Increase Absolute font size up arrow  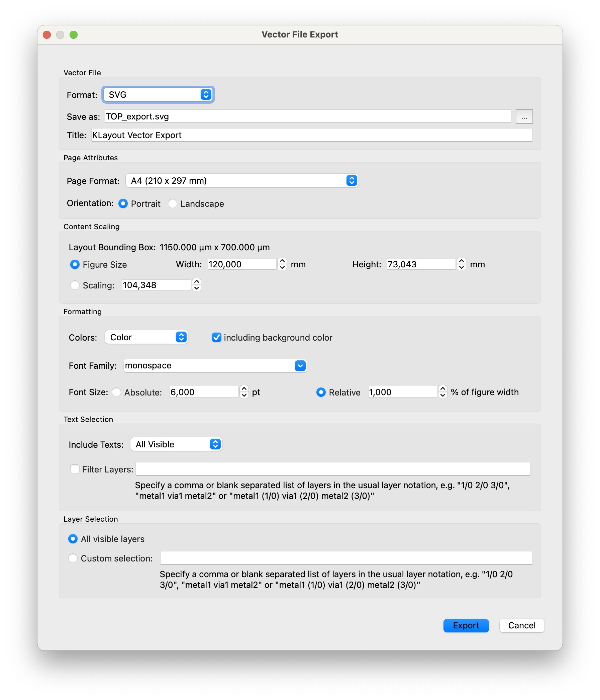(x=244, y=389)
